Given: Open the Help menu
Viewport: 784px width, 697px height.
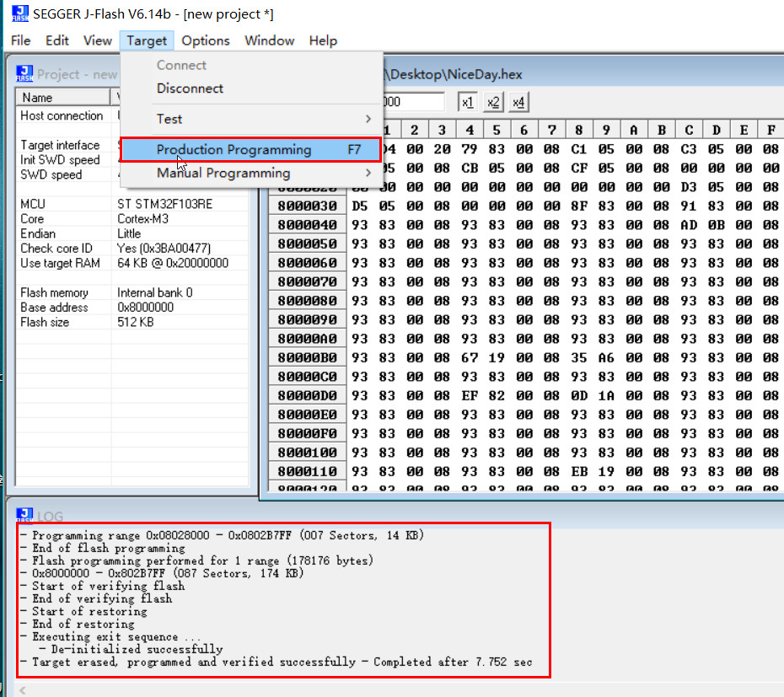Looking at the screenshot, I should tap(323, 40).
